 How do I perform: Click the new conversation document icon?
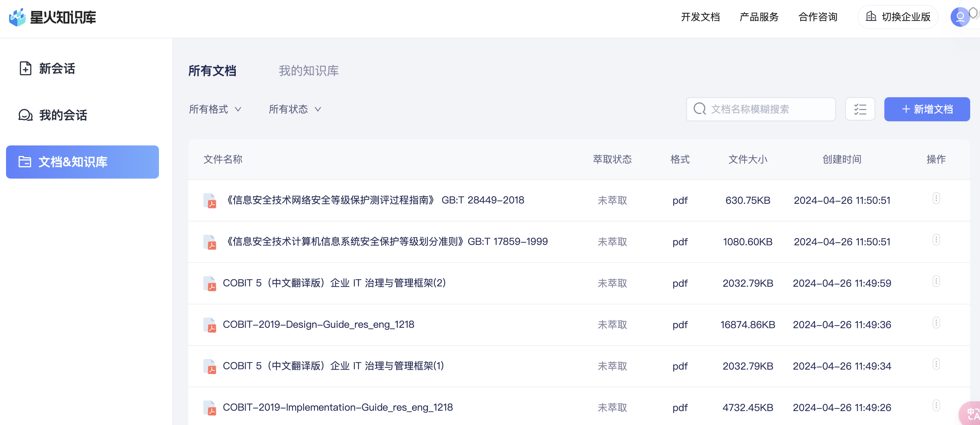26,69
